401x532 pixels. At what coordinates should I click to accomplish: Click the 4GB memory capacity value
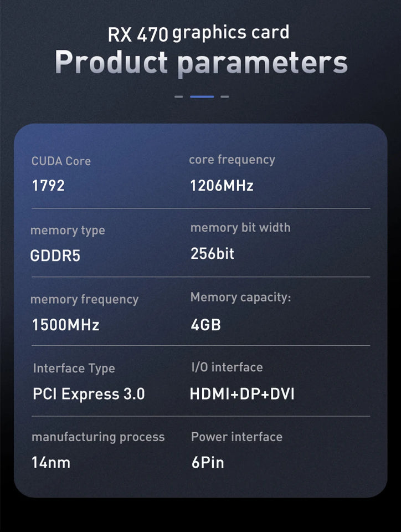(205, 325)
